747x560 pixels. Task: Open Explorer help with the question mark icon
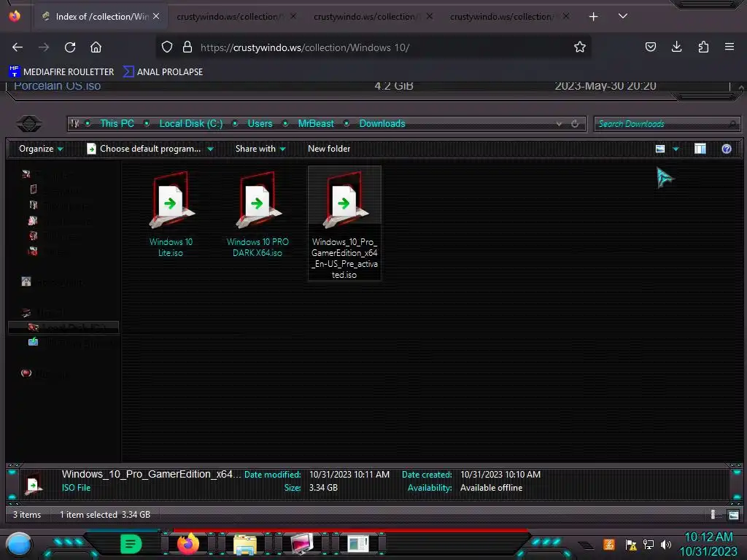click(726, 149)
